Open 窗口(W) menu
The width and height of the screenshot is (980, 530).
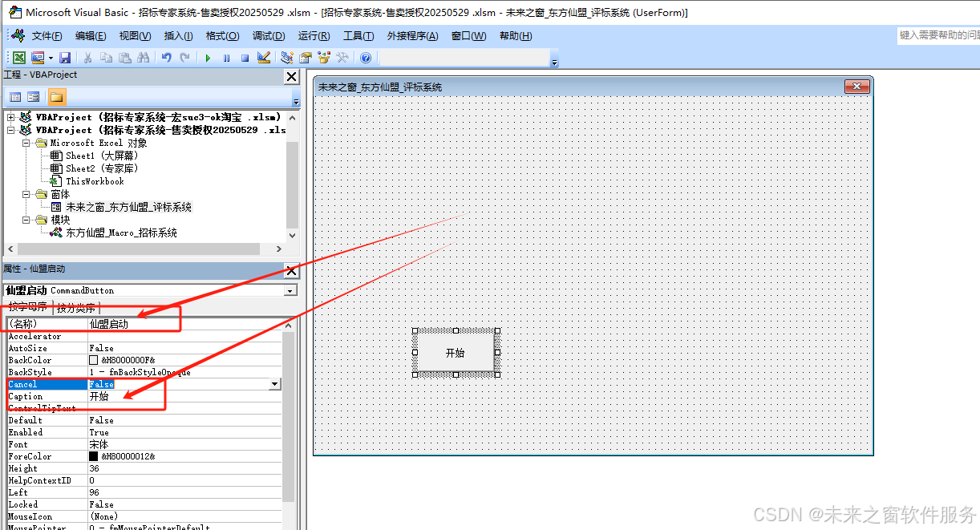coord(468,36)
